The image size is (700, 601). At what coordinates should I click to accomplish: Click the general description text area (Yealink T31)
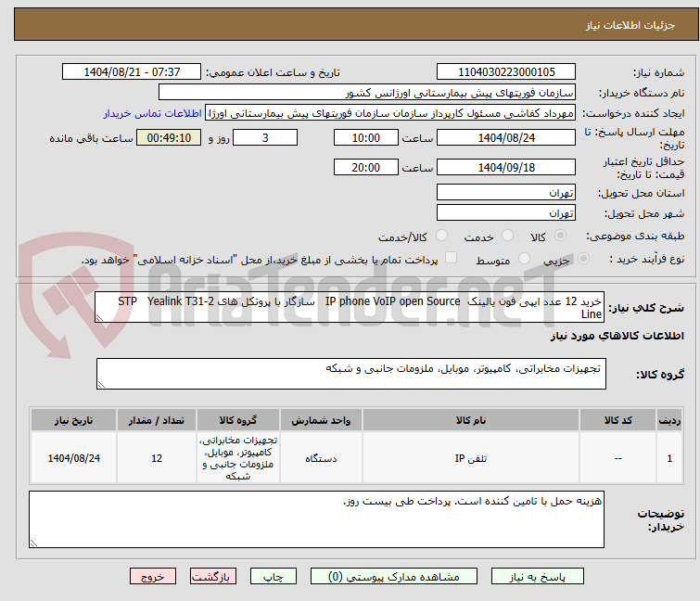pos(350,307)
